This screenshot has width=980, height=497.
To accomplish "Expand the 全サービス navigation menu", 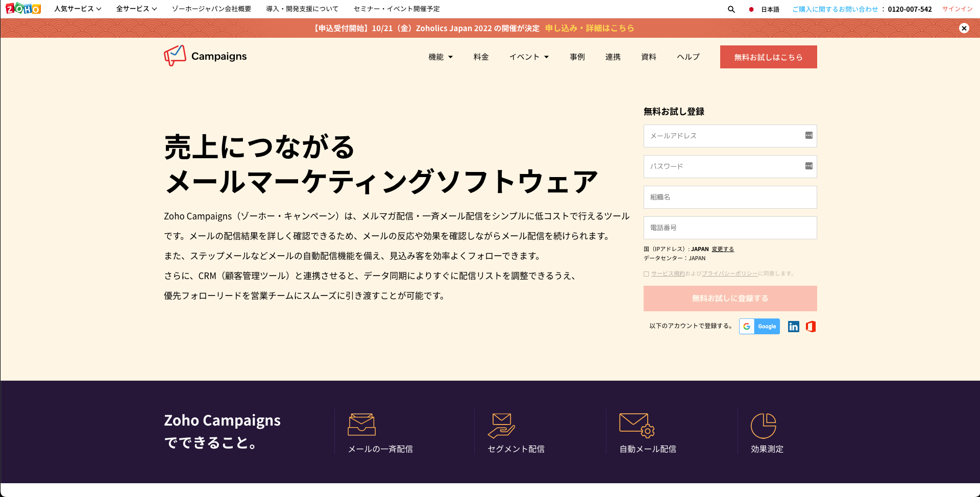I will (136, 9).
